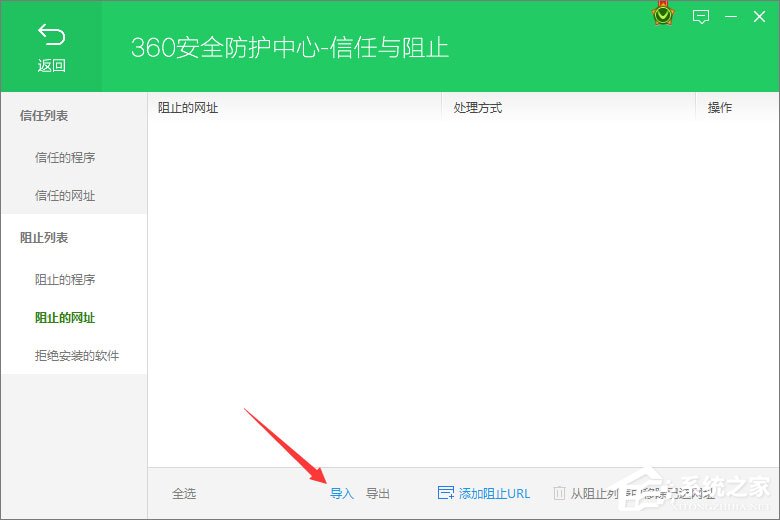Select 阻止的网址 in sidebar
Image resolution: width=780 pixels, height=520 pixels.
65,318
